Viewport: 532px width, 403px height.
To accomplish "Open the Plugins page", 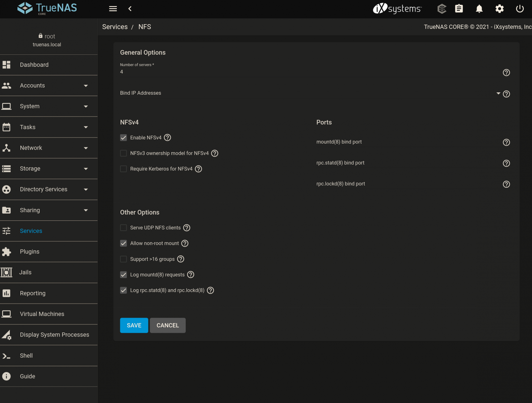I will (x=49, y=252).
